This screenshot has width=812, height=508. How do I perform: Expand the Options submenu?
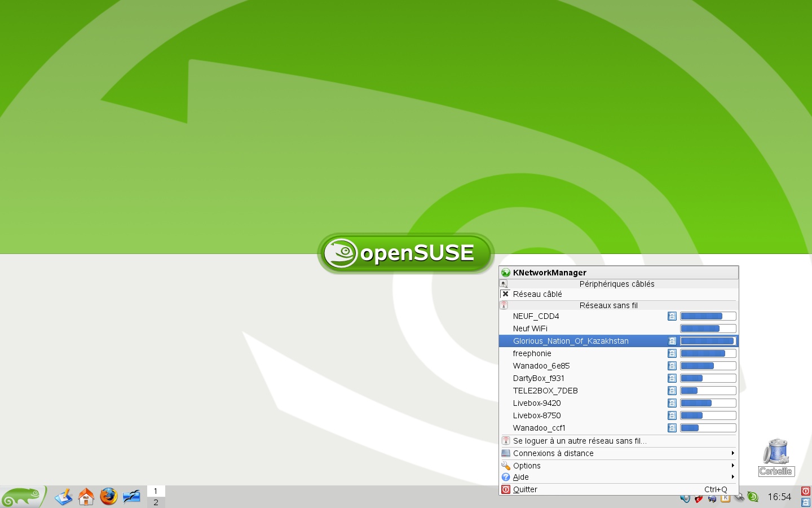tap(619, 466)
